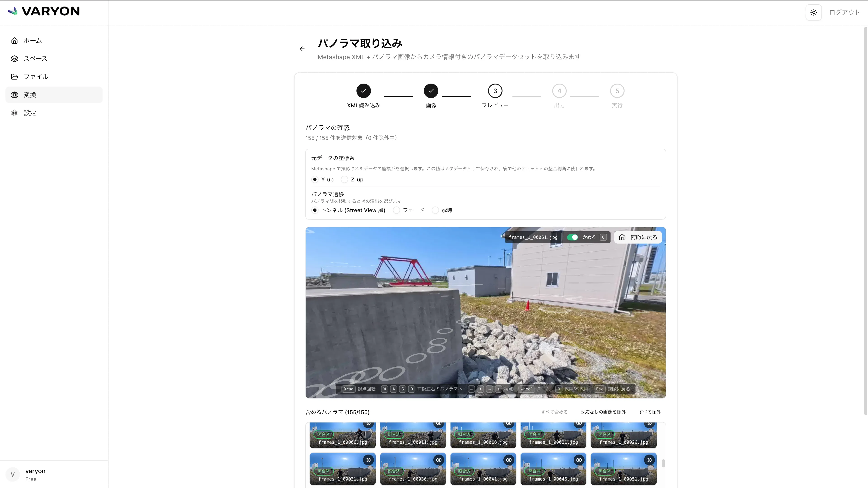Click the 0 shortcut badge beside 含める
Image resolution: width=868 pixels, height=488 pixels.
coord(603,237)
